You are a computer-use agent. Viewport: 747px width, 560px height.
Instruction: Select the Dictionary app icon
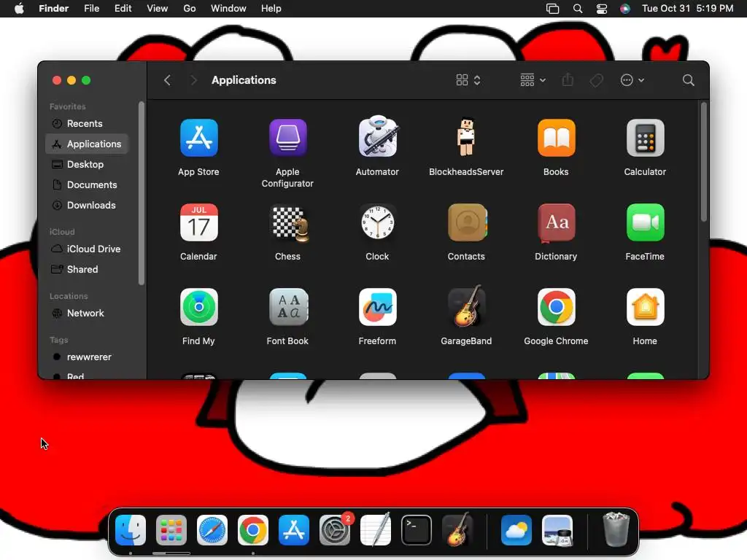[x=556, y=222]
